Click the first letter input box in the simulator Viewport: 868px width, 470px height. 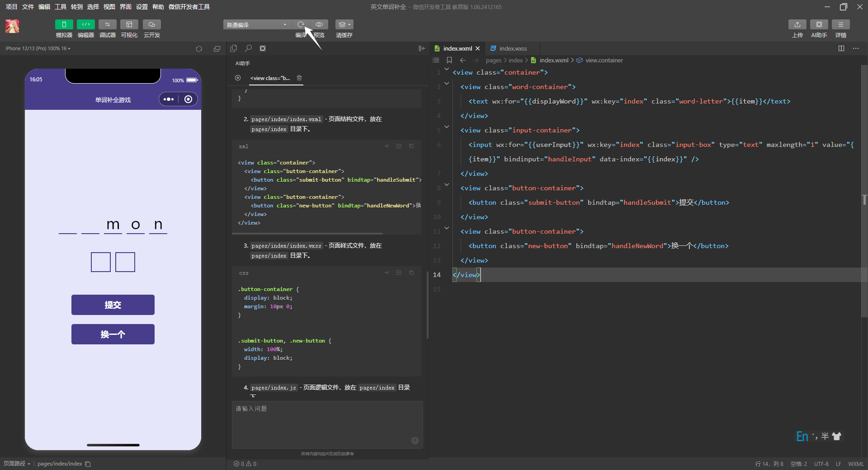click(101, 262)
